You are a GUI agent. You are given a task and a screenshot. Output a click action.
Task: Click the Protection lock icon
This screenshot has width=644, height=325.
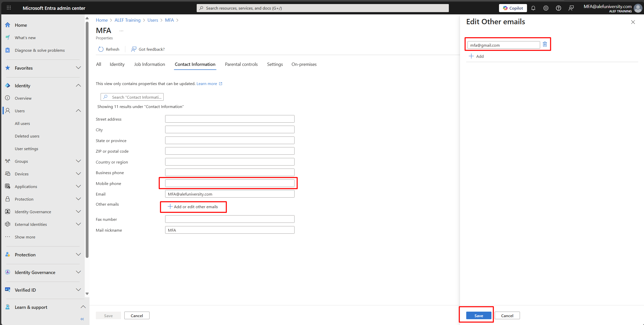[x=8, y=199]
